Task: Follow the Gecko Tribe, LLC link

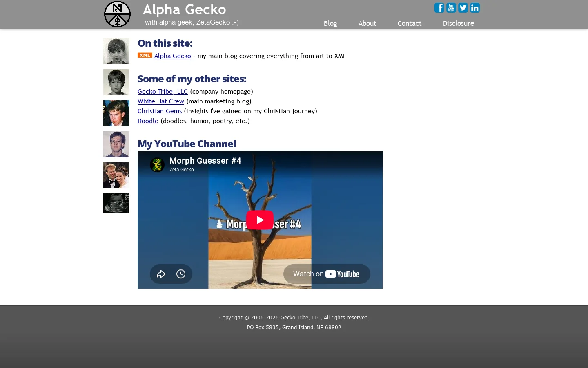Action: (163, 91)
